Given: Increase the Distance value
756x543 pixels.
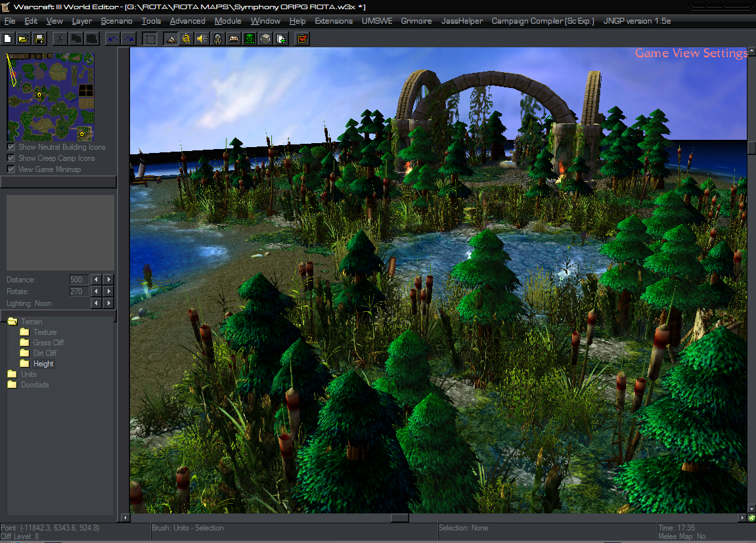Looking at the screenshot, I should click(x=109, y=280).
